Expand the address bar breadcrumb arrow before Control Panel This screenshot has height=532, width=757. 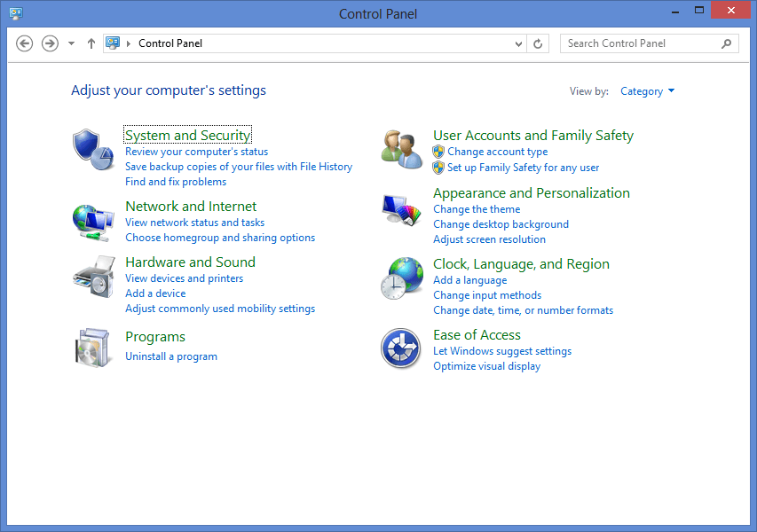click(129, 43)
